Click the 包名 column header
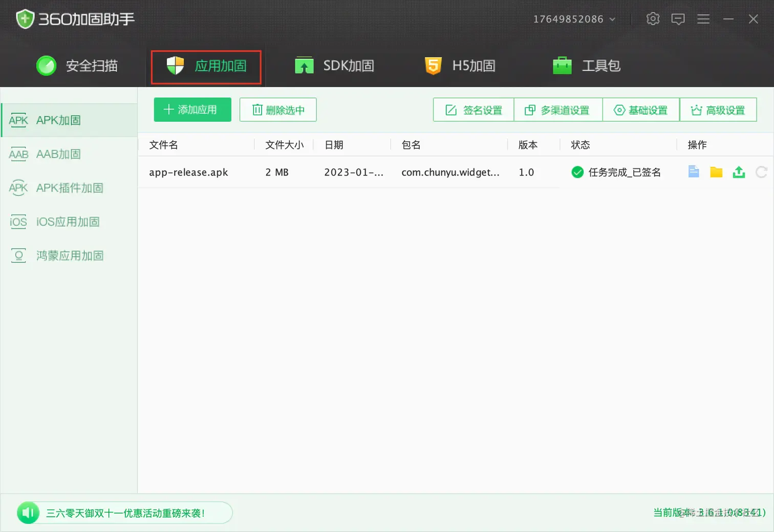This screenshot has height=532, width=774. [411, 145]
